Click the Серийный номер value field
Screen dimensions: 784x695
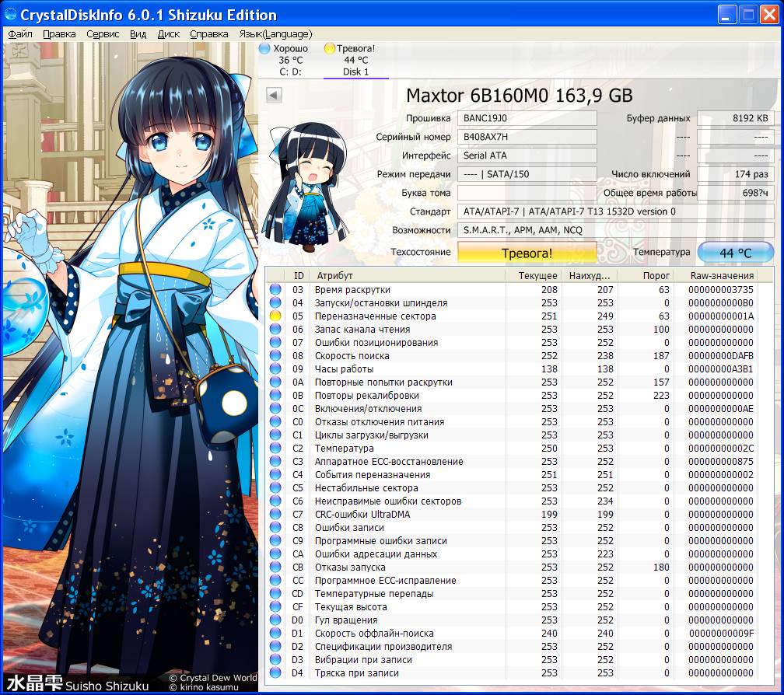pyautogui.click(x=527, y=137)
